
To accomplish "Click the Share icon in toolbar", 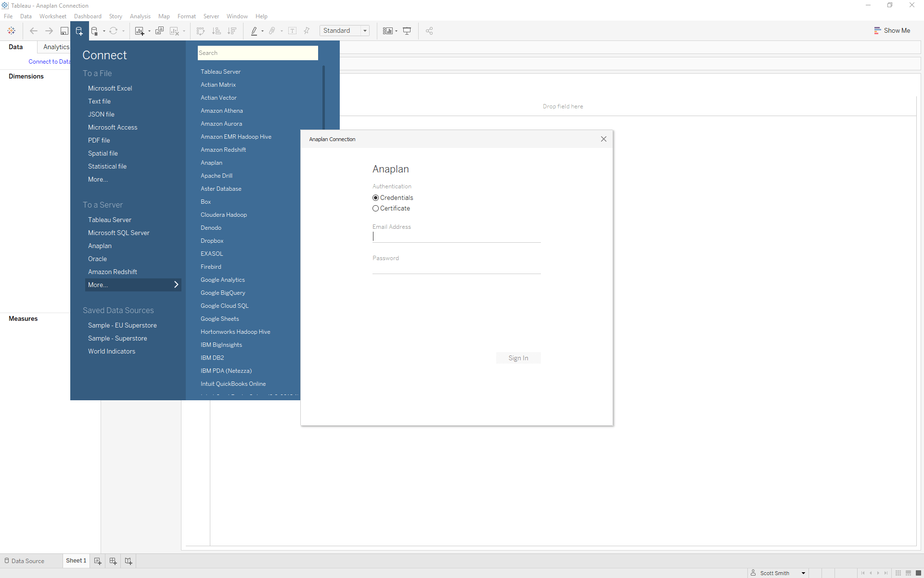I will pyautogui.click(x=430, y=31).
